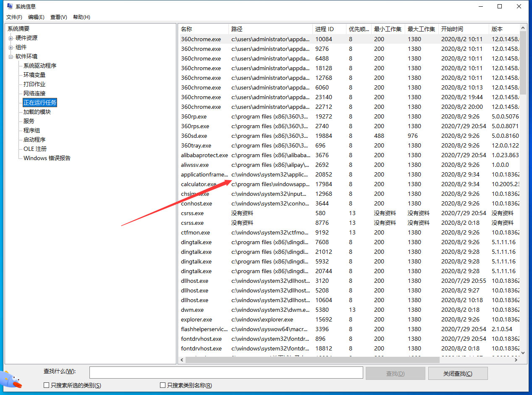Select 打印作业 tree item
The width and height of the screenshot is (532, 395).
coord(34,84)
